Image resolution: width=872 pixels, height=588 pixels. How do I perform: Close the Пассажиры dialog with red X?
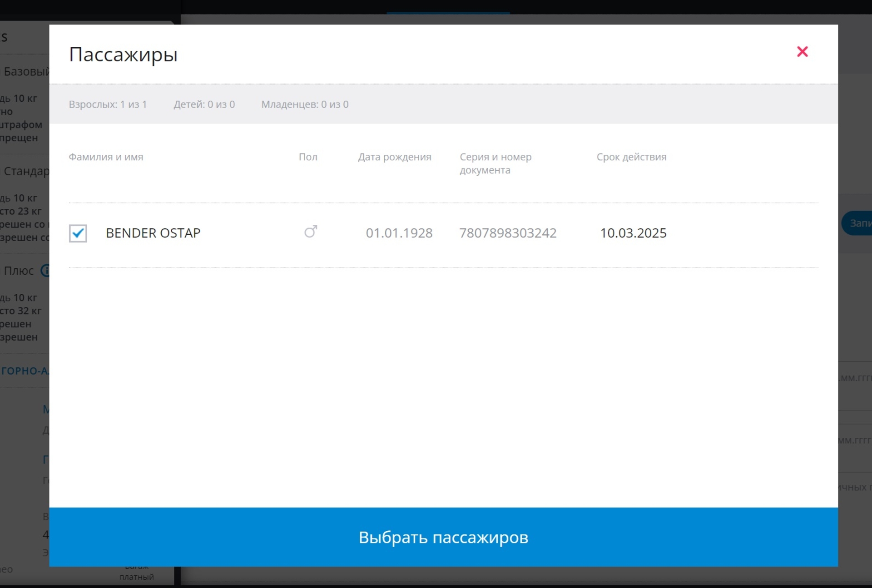point(802,52)
